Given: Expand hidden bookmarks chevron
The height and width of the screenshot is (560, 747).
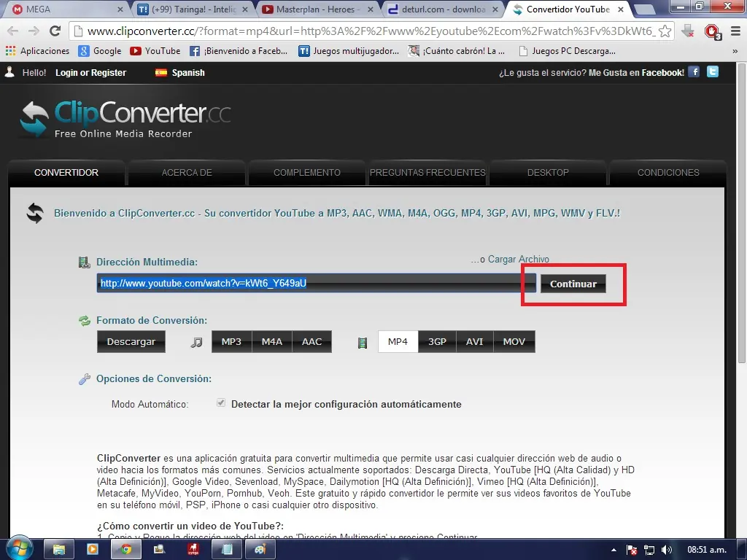Looking at the screenshot, I should 735,51.
